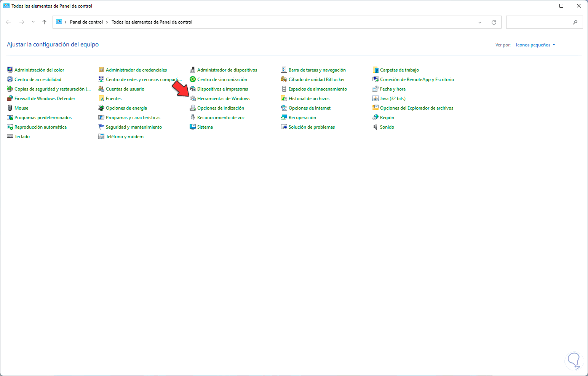Click the Fuentes icon
The height and width of the screenshot is (376, 588).
tap(101, 98)
